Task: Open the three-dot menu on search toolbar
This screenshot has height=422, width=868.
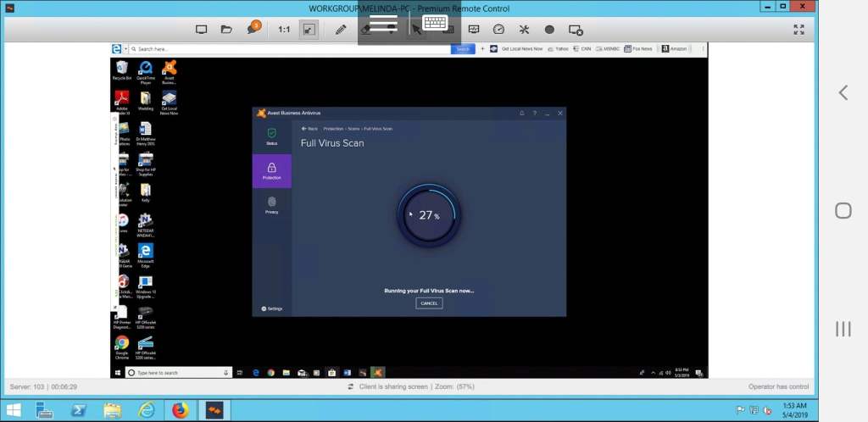Action: pyautogui.click(x=703, y=48)
